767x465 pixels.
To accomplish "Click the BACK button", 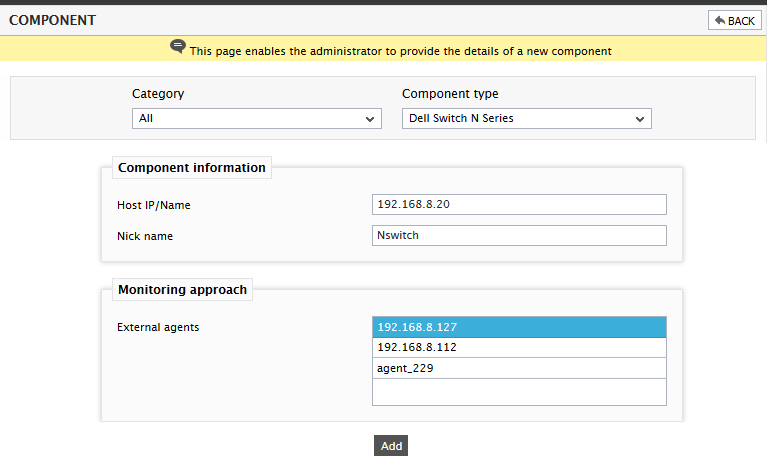I will coord(734,21).
